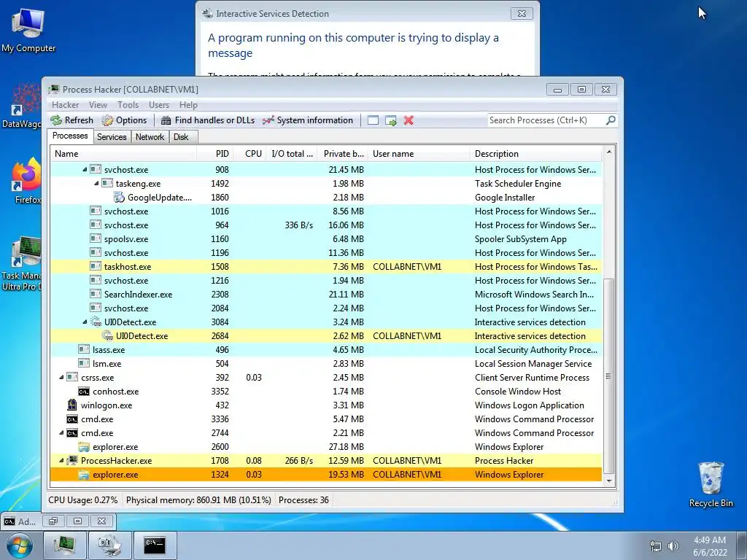Click the Find handles or DLLs binoculars icon
The width and height of the screenshot is (747, 560).
(166, 120)
